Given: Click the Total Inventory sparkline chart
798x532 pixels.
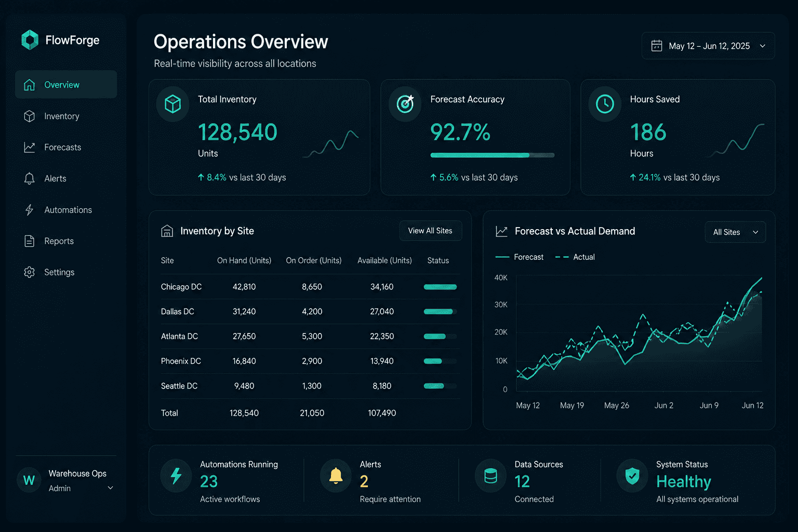Looking at the screenshot, I should pyautogui.click(x=330, y=143).
